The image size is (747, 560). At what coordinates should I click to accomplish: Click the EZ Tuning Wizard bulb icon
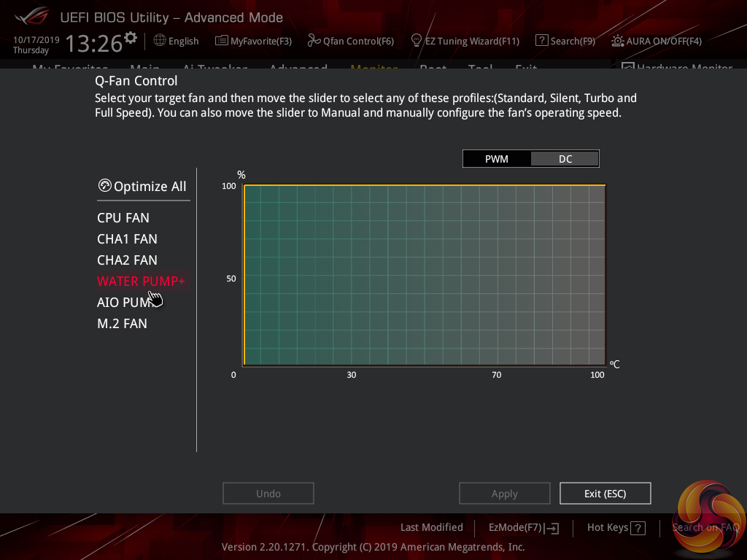click(x=416, y=41)
